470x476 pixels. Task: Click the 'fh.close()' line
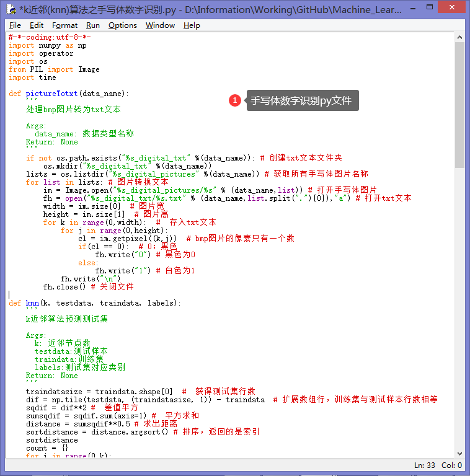coord(88,287)
